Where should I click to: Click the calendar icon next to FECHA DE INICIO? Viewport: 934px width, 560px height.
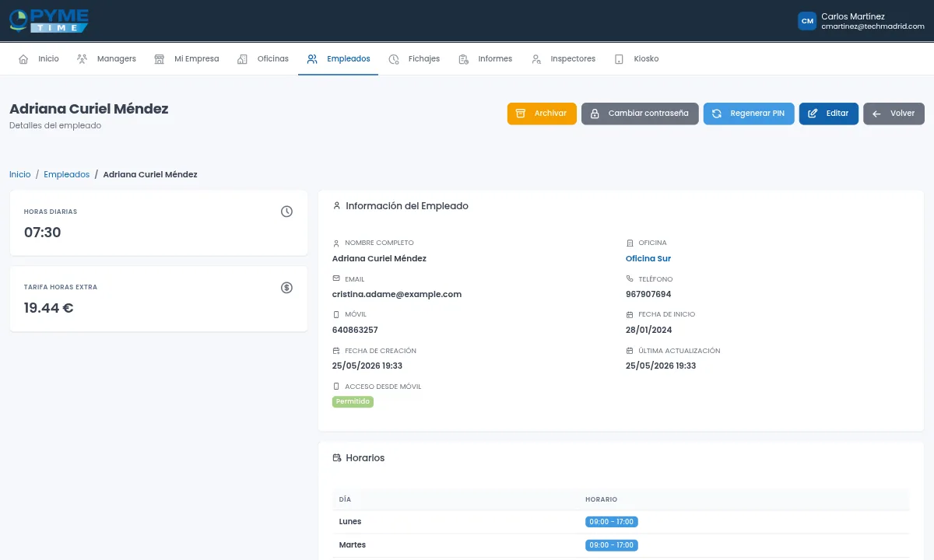point(630,314)
